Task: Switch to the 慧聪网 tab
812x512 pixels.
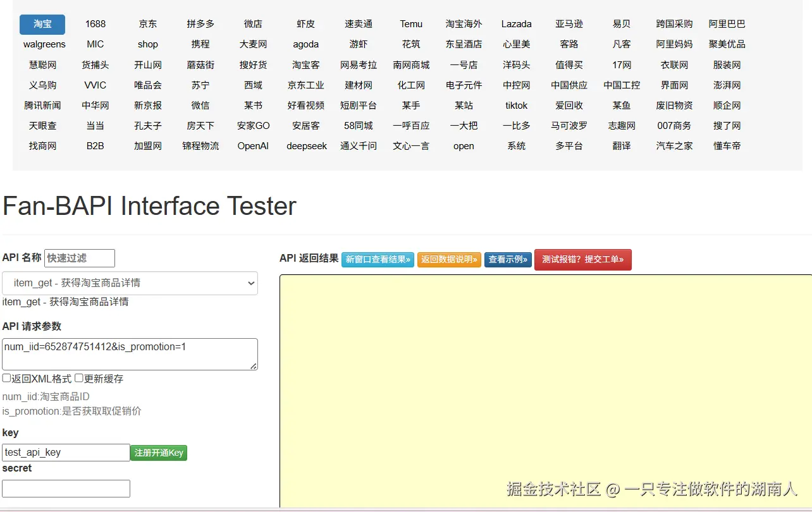Action: coord(42,64)
